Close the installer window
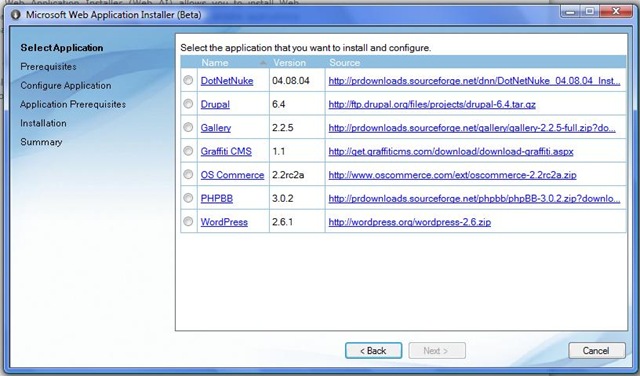 pos(616,12)
